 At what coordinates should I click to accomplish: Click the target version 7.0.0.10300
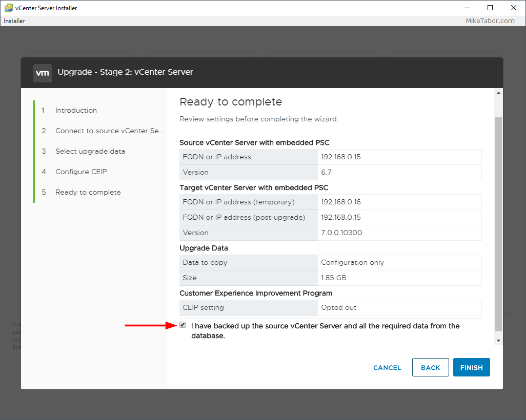[341, 233]
